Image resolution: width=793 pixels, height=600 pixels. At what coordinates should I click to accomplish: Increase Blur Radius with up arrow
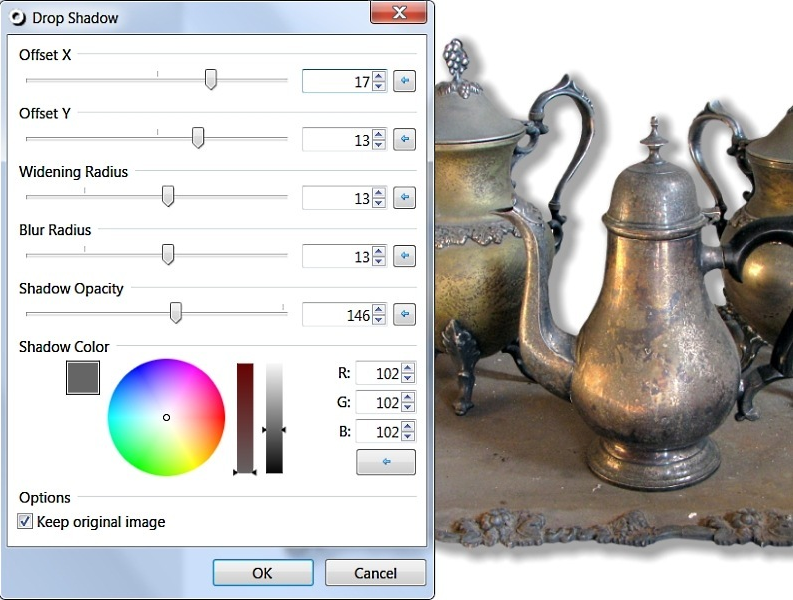point(379,250)
